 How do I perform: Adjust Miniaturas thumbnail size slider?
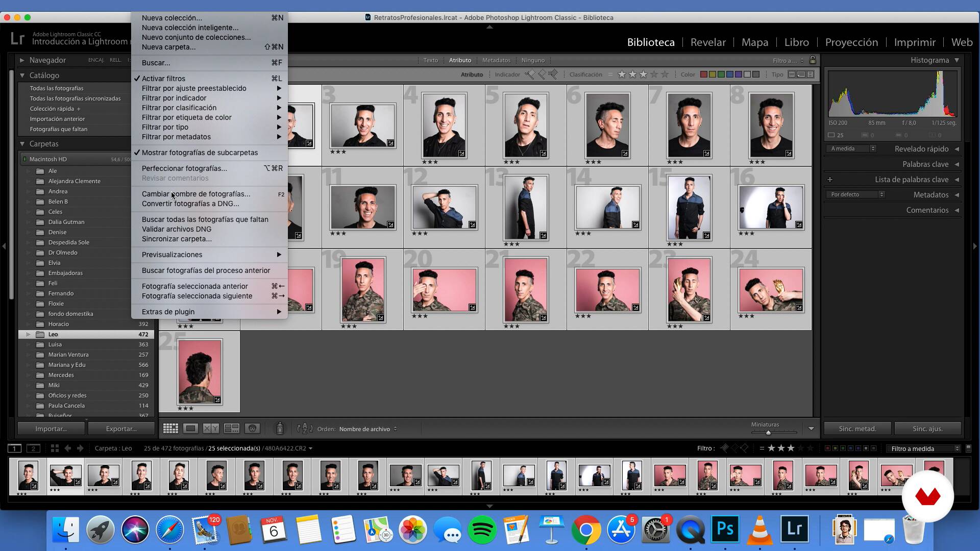[768, 433]
